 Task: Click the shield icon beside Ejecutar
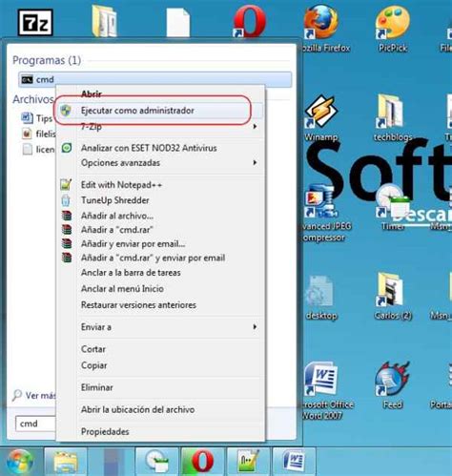[66, 111]
